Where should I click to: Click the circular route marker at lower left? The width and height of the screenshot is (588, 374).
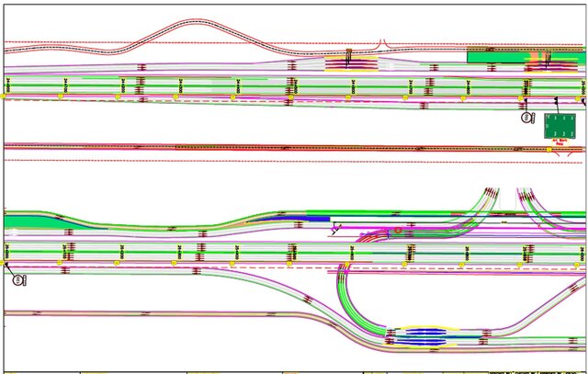(x=17, y=279)
